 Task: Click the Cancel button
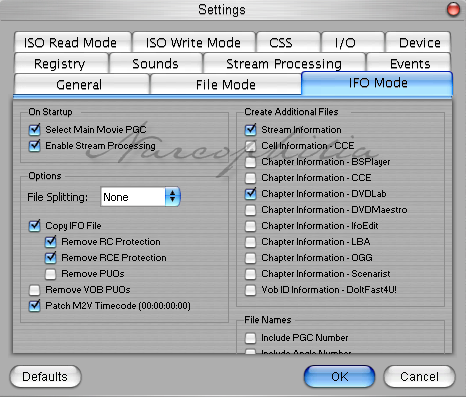pyautogui.click(x=419, y=377)
